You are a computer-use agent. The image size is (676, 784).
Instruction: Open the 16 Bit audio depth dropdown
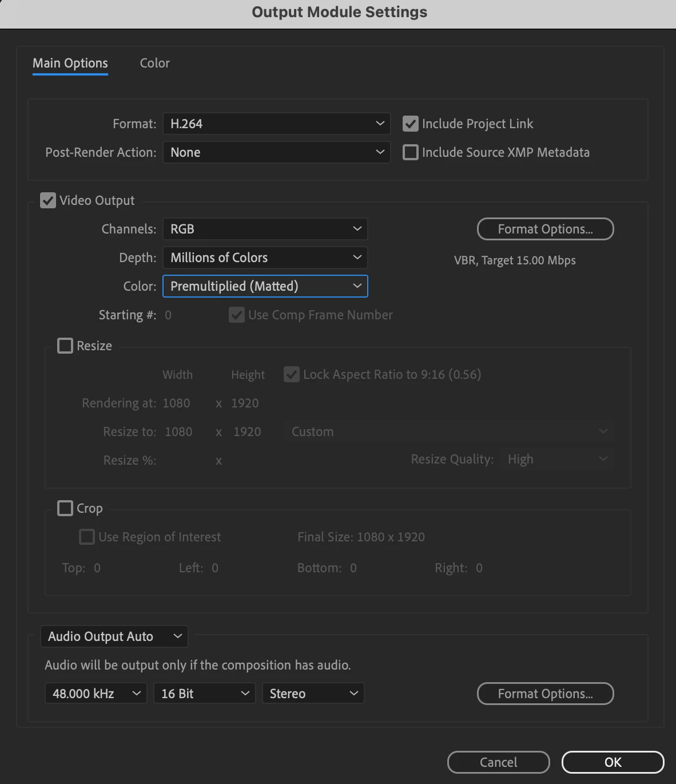tap(204, 694)
